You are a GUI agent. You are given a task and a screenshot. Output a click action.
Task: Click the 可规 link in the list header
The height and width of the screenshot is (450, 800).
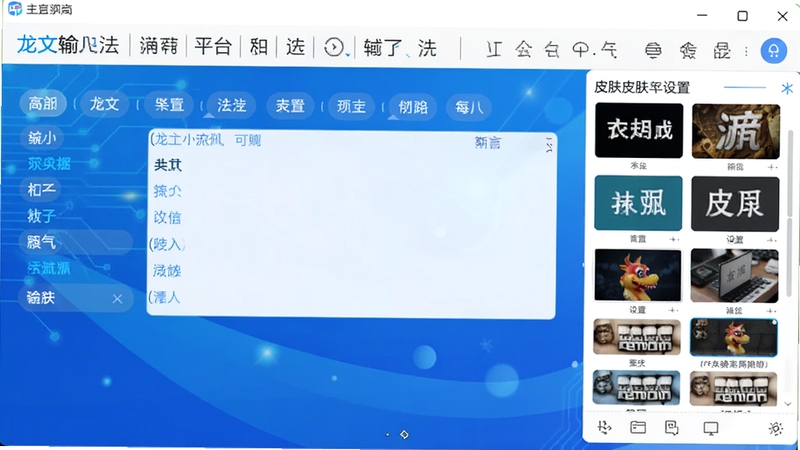[247, 140]
